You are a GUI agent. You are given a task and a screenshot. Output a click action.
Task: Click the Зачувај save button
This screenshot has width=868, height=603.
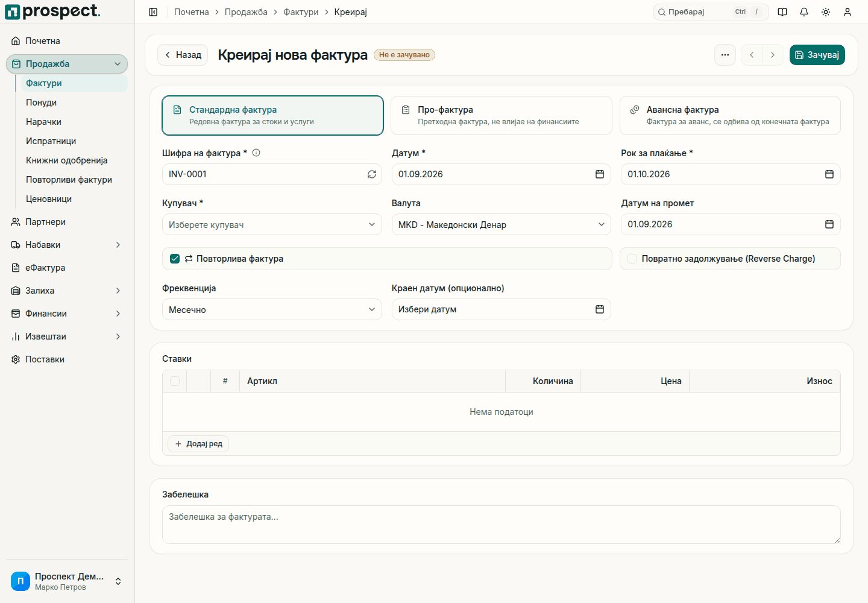817,55
